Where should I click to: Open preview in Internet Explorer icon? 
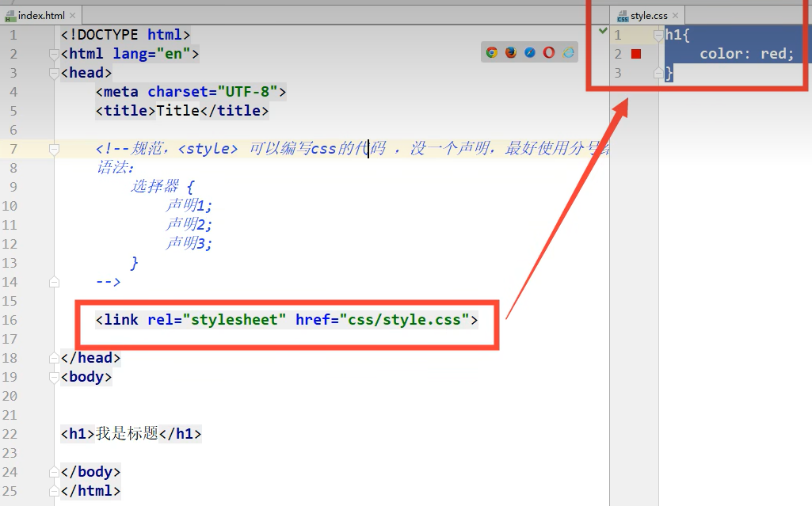click(568, 52)
